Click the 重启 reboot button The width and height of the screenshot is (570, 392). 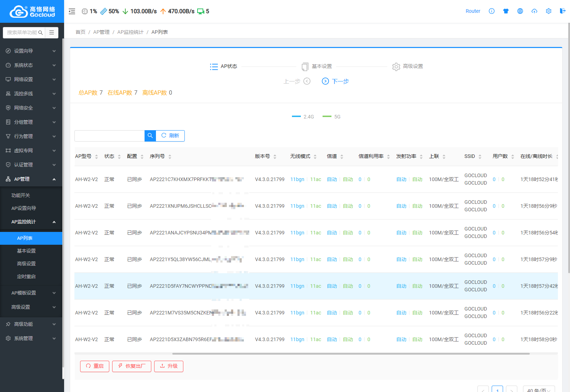pos(95,366)
